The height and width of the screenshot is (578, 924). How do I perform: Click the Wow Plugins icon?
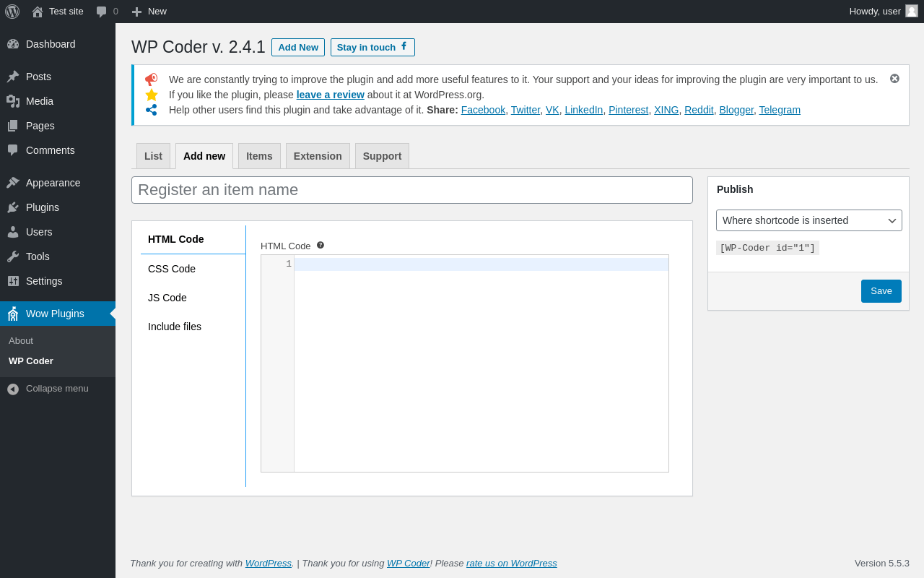13,314
